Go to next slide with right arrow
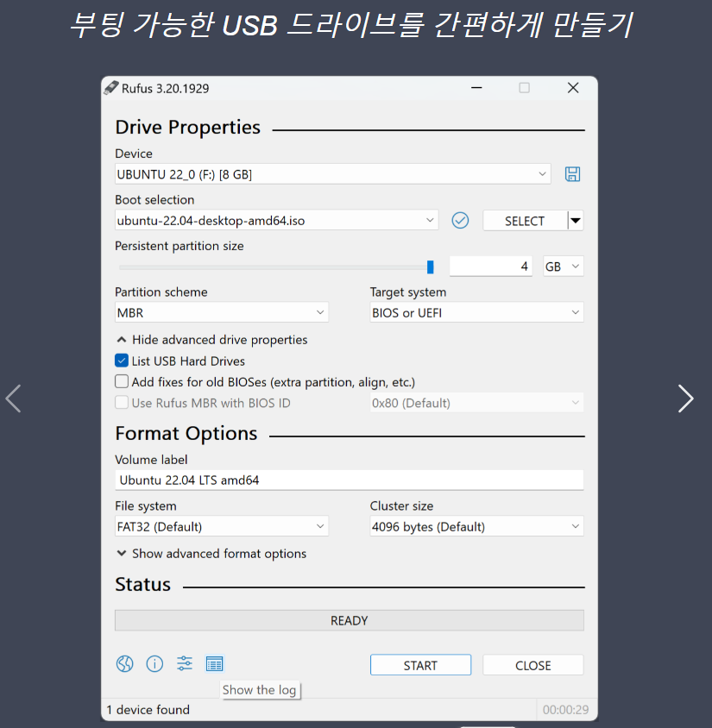Image resolution: width=712 pixels, height=728 pixels. pyautogui.click(x=685, y=398)
